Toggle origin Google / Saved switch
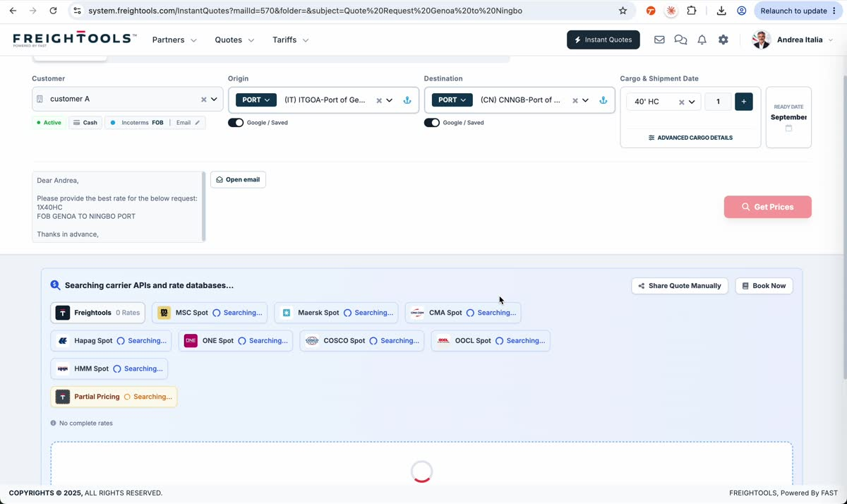847x504 pixels. 236,123
